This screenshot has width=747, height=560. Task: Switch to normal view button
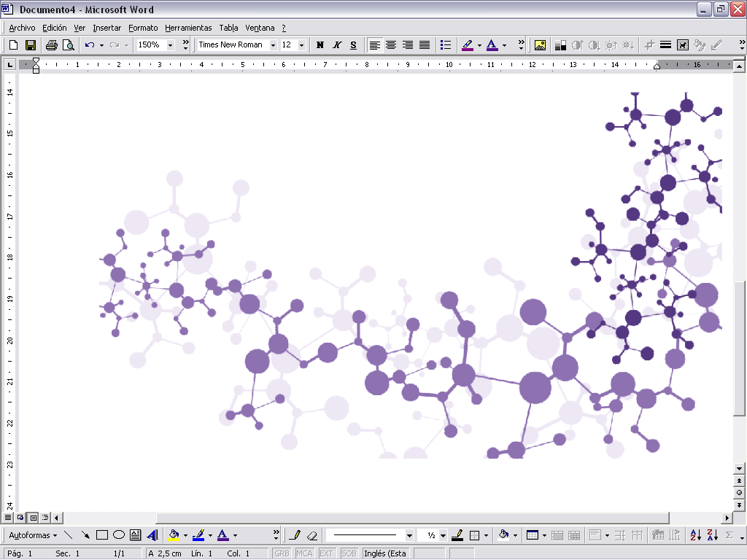(x=8, y=517)
